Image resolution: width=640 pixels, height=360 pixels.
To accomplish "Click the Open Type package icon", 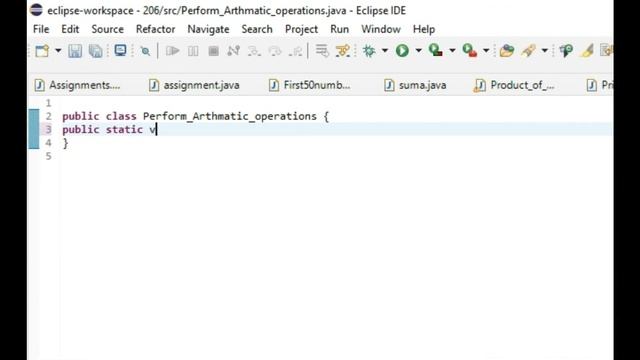I will point(507,51).
